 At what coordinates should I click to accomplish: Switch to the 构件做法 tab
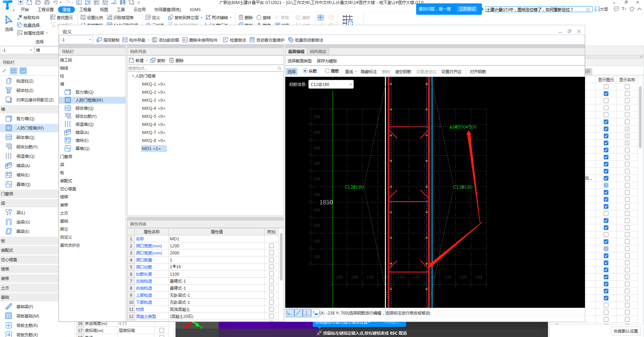click(318, 51)
